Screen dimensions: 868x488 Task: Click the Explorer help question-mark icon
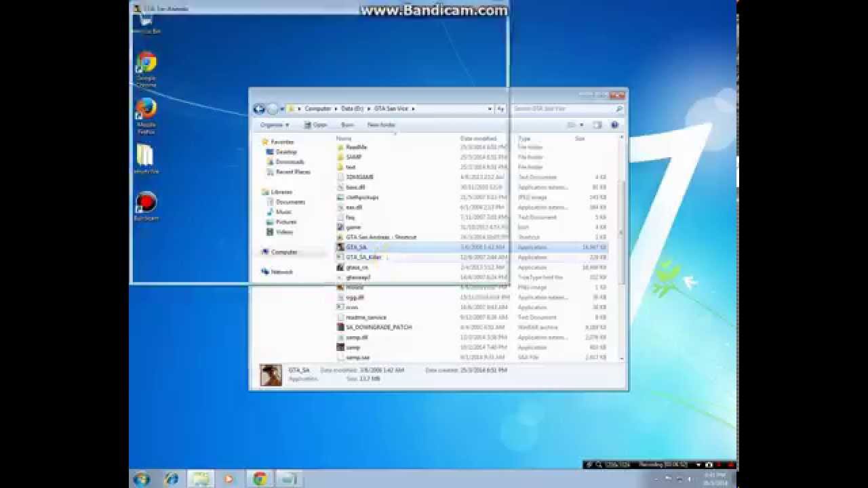614,125
